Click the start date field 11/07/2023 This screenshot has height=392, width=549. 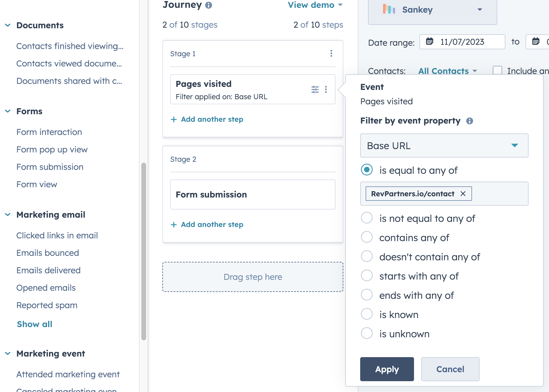[x=462, y=42]
